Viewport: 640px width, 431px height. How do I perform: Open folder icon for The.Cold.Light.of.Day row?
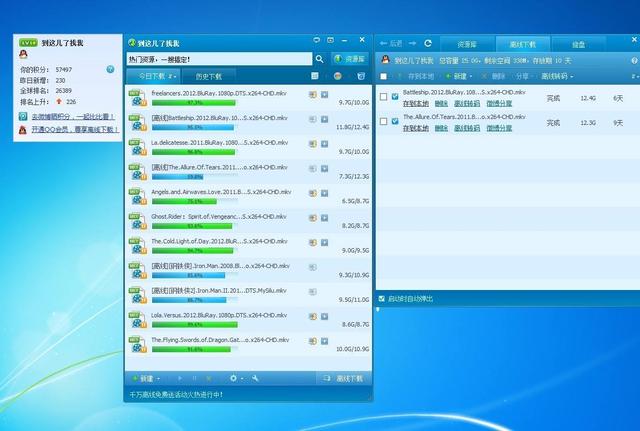pyautogui.click(x=313, y=242)
